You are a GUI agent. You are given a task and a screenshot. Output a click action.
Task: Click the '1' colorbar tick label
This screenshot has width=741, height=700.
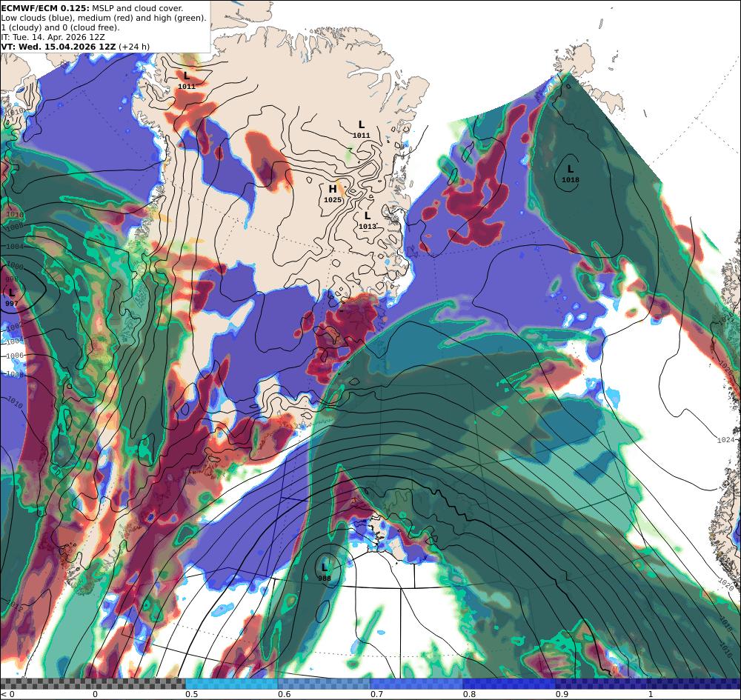pyautogui.click(x=651, y=694)
